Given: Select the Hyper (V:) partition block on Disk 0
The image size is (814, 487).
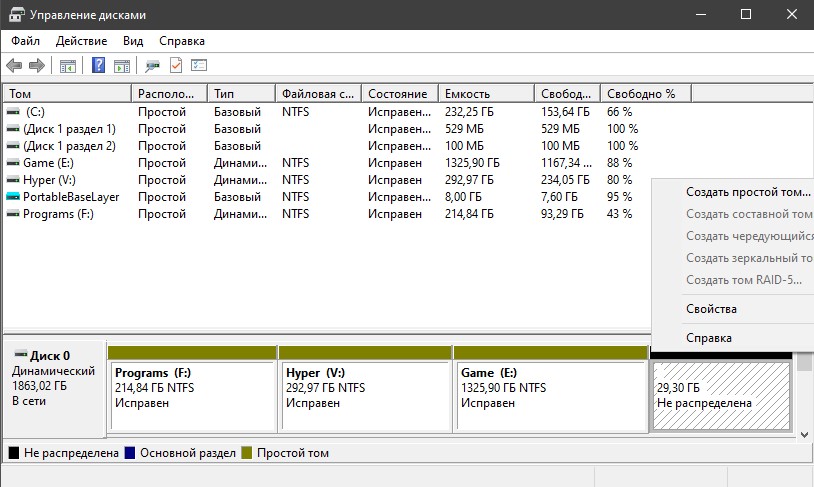Looking at the screenshot, I should tap(365, 389).
